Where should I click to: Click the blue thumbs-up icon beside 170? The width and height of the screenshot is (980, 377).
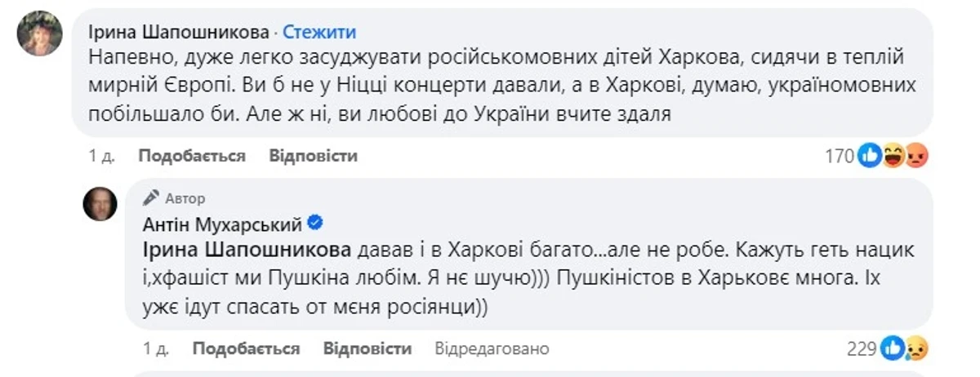click(x=871, y=156)
